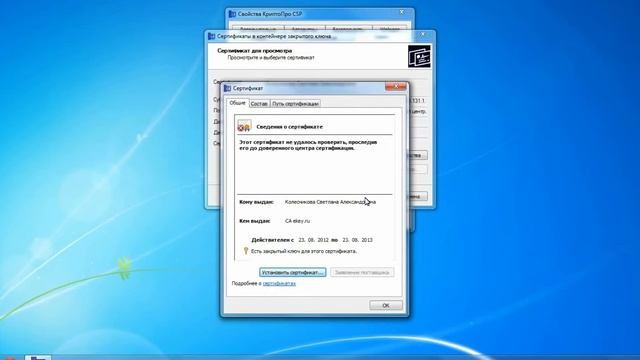
Task: Click the validity start date 23.08.2012
Action: [313, 240]
